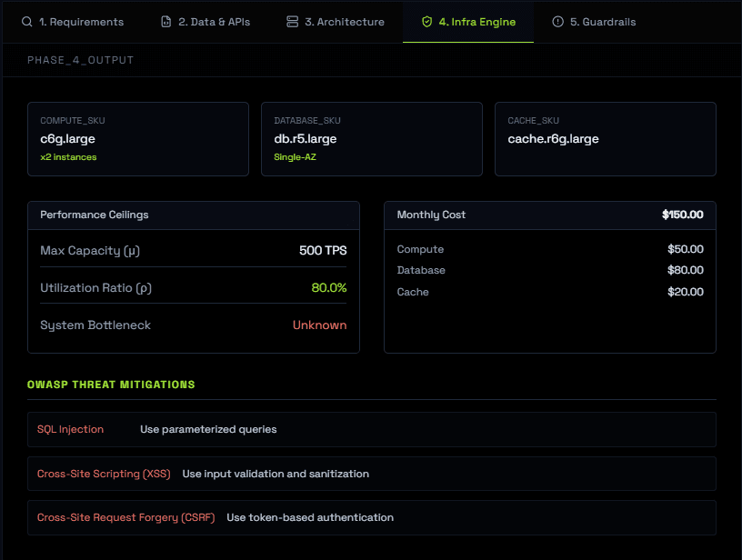Click the server icon on Architecture tab
This screenshot has width=742, height=560.
[292, 22]
